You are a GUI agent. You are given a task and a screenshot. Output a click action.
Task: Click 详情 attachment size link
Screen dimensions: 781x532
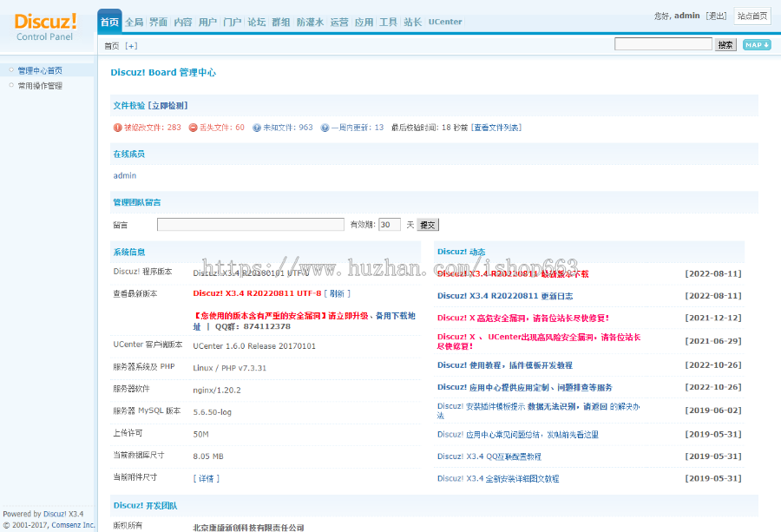click(x=207, y=478)
